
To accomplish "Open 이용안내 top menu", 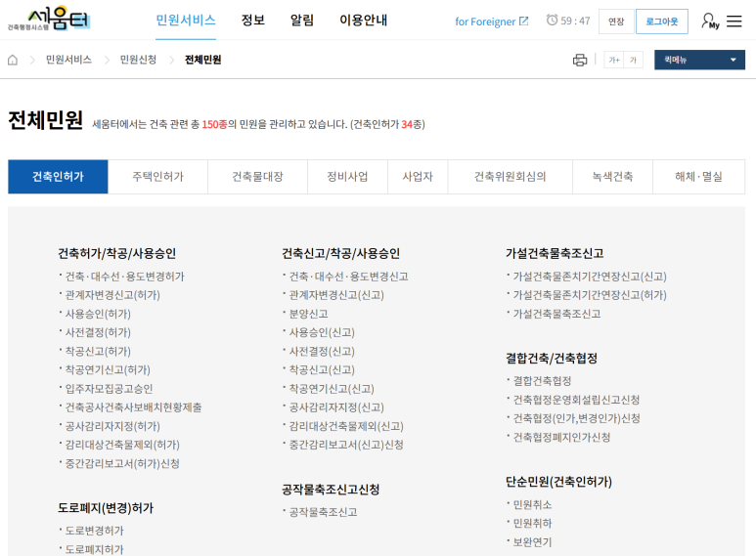I will click(x=363, y=21).
